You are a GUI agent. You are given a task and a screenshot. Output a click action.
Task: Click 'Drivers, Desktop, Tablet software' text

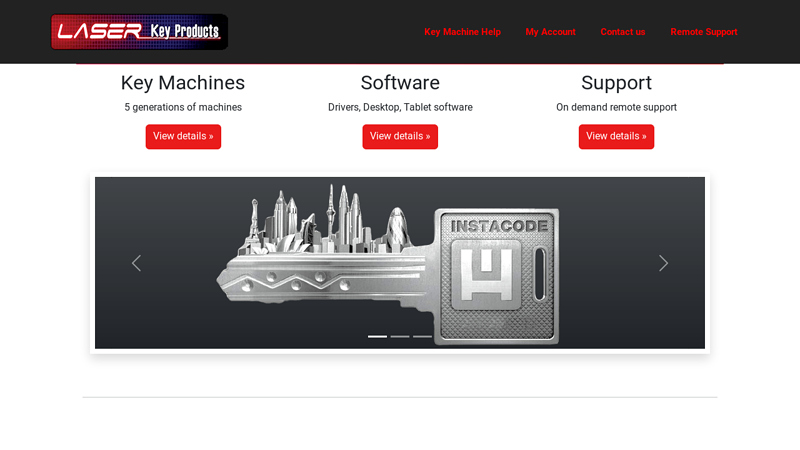[400, 107]
